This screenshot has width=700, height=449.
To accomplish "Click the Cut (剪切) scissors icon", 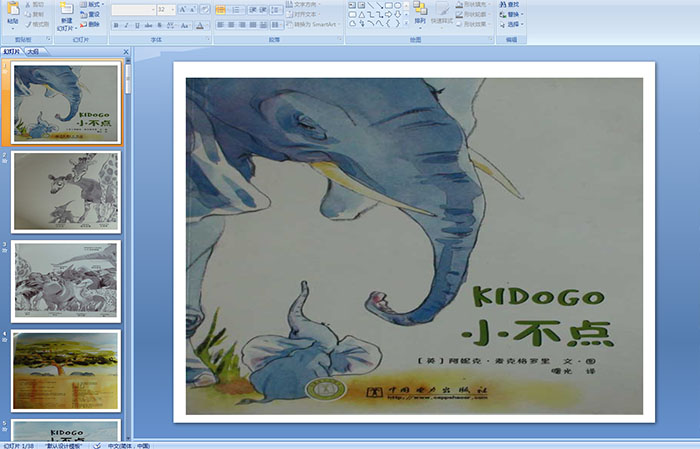I will click(x=28, y=4).
